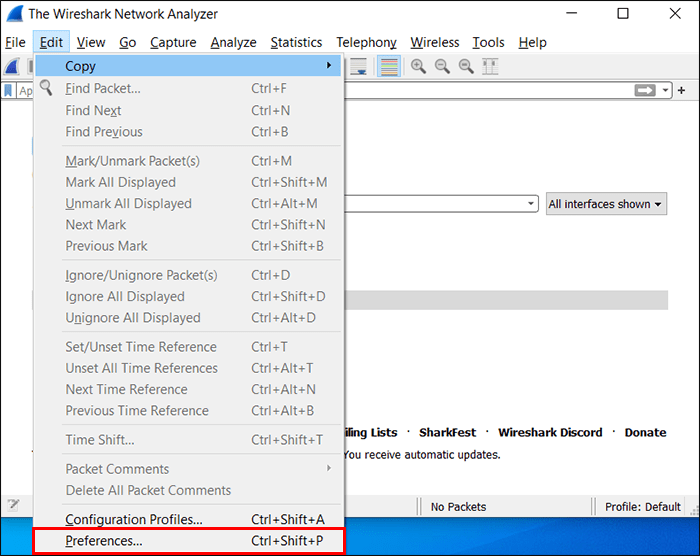The width and height of the screenshot is (700, 556).
Task: Toggle auto-scroll during live capture icon
Action: 358,67
